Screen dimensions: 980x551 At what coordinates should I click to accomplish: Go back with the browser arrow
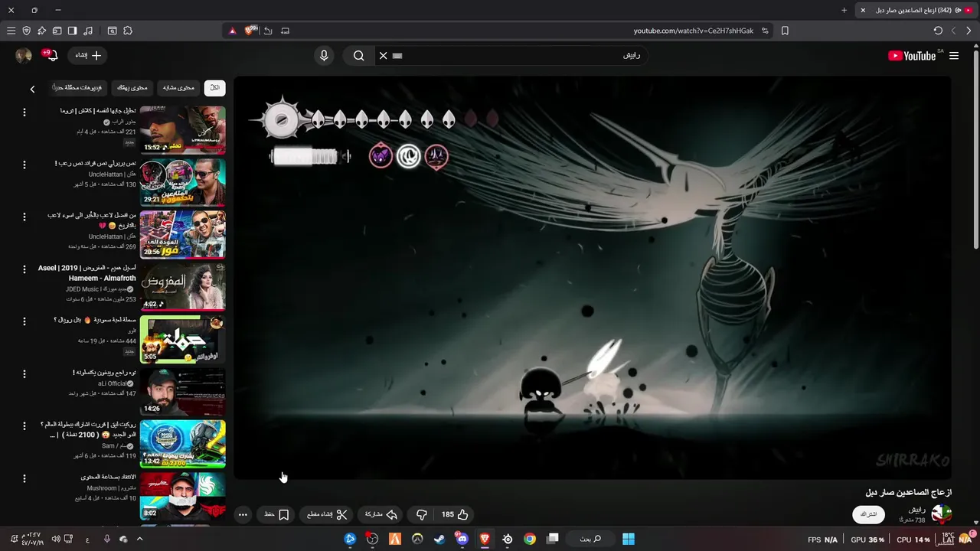(x=969, y=31)
